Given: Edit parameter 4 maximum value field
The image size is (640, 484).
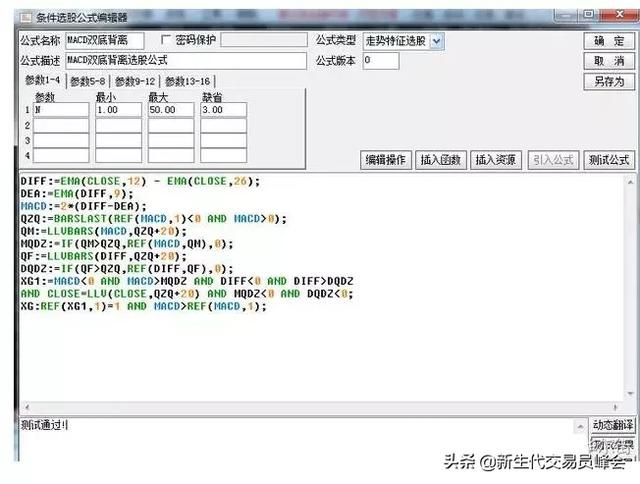Looking at the screenshot, I should [171, 155].
